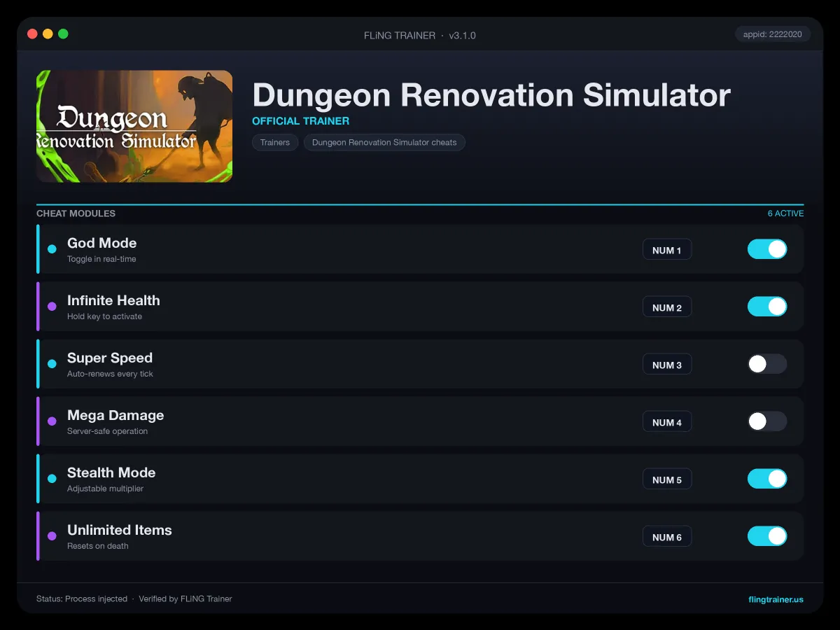The height and width of the screenshot is (630, 840).
Task: Select the NUM 4 hotkey badge
Action: pyautogui.click(x=667, y=422)
